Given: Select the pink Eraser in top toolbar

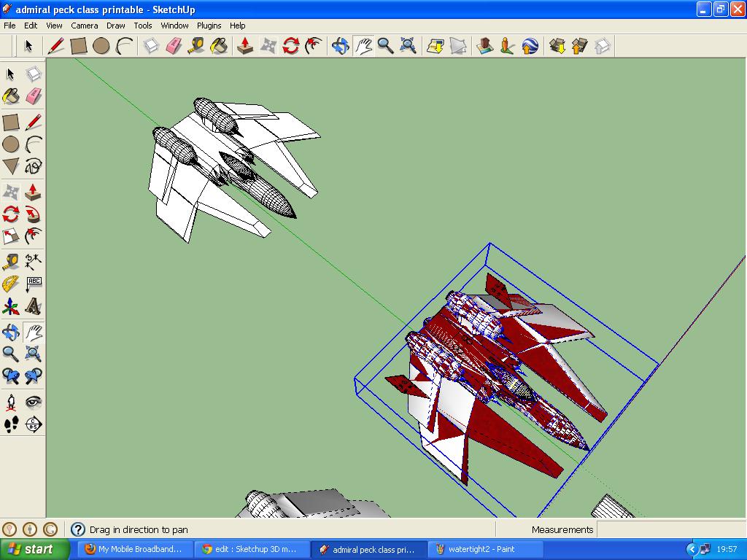Looking at the screenshot, I should [174, 46].
